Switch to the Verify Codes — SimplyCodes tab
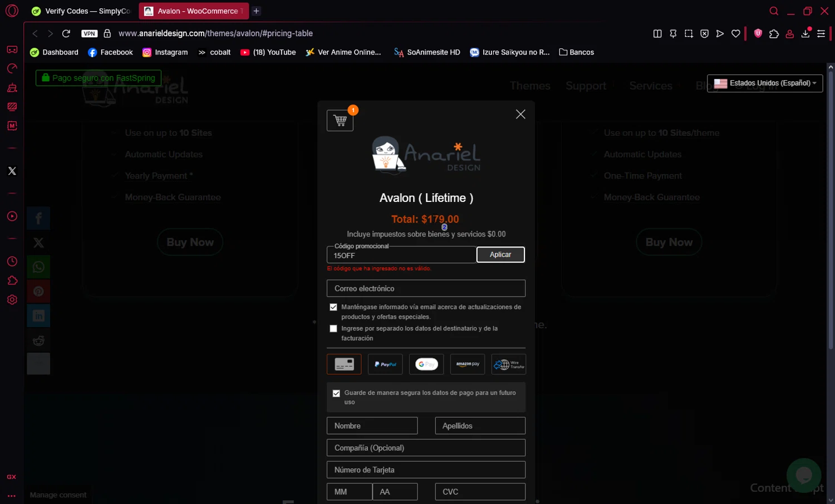The height and width of the screenshot is (504, 835). pyautogui.click(x=82, y=11)
